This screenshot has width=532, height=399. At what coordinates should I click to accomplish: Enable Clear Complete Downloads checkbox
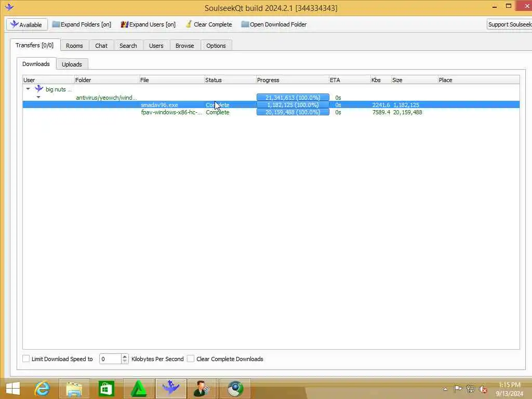pyautogui.click(x=191, y=358)
